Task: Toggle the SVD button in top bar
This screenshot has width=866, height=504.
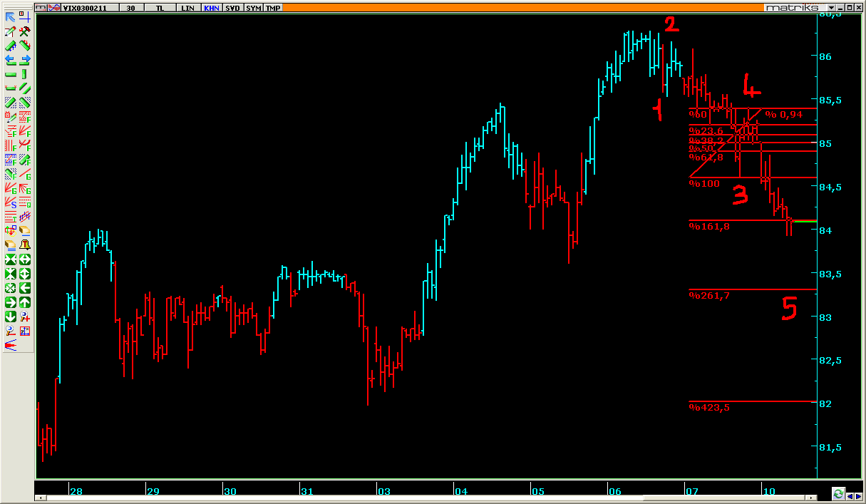Action: pos(232,8)
